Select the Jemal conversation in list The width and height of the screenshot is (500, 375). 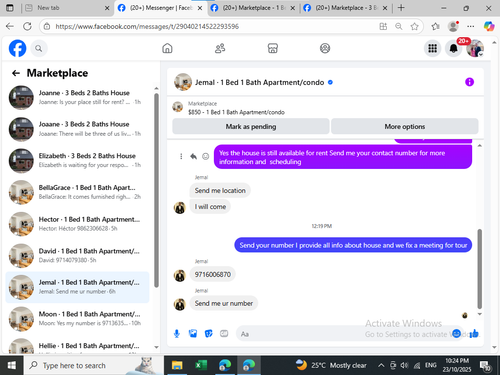click(x=77, y=287)
